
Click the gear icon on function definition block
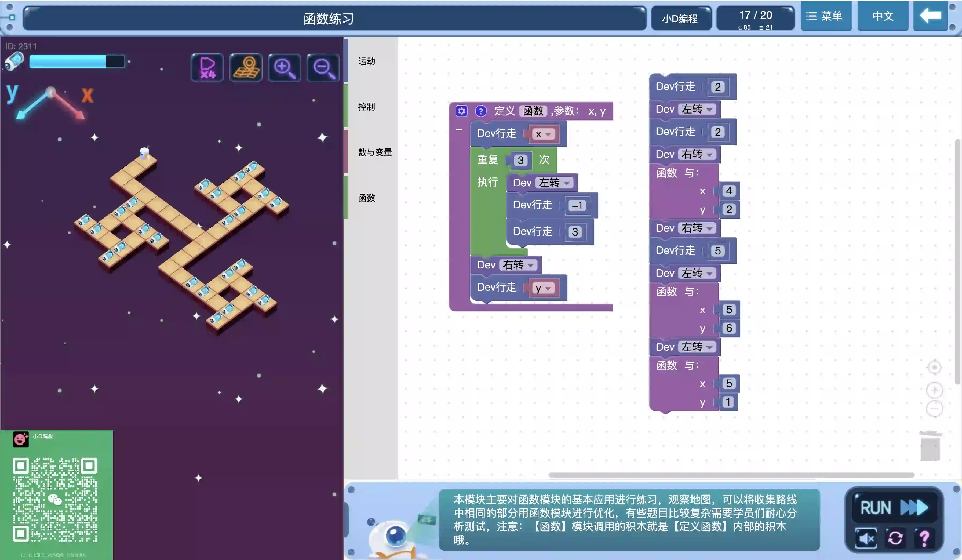coord(461,111)
